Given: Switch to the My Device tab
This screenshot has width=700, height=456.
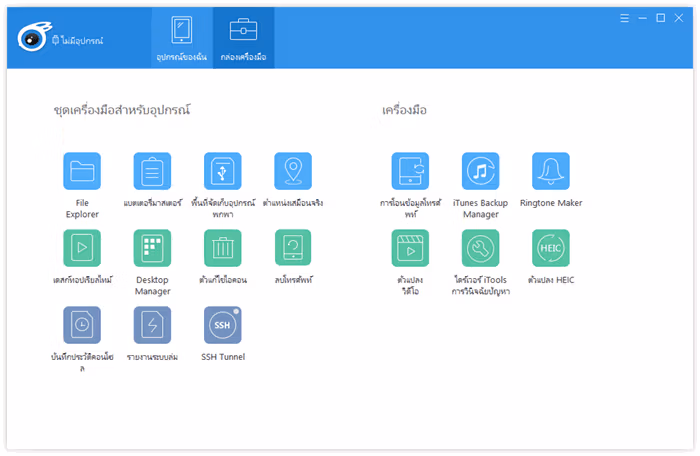Looking at the screenshot, I should click(182, 38).
